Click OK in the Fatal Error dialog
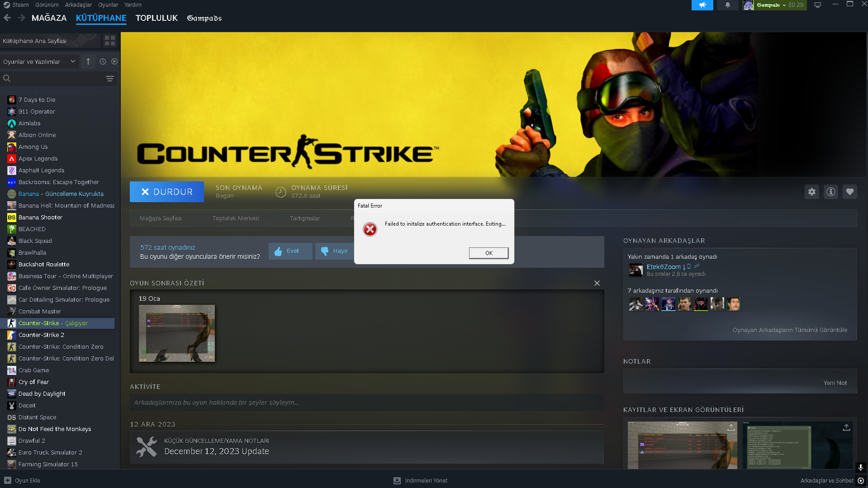 coord(489,253)
